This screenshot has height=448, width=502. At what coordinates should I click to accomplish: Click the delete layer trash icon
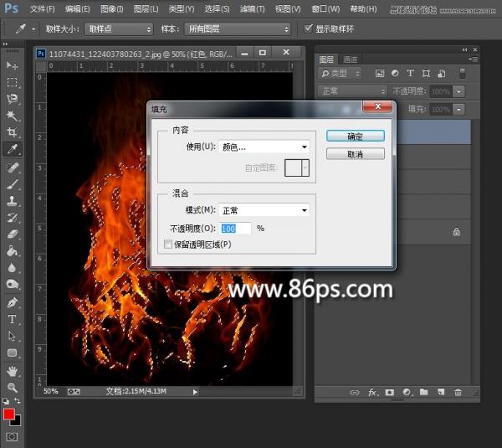[458, 392]
